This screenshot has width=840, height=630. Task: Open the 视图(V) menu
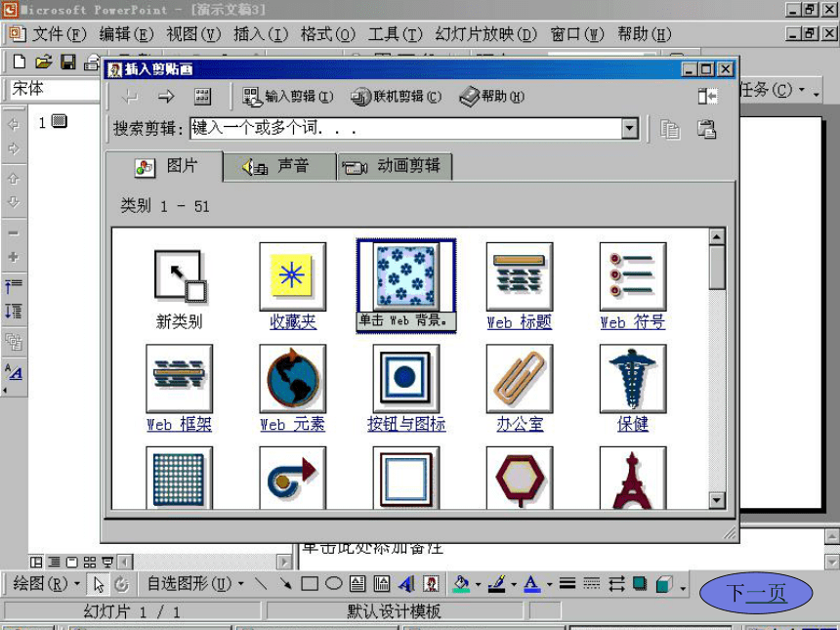193,34
